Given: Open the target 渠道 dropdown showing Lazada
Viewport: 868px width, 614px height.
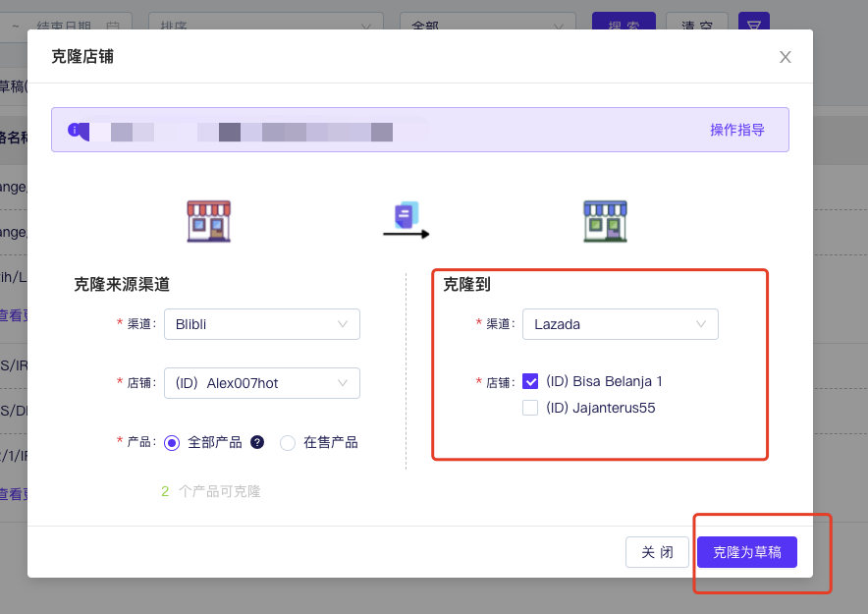Looking at the screenshot, I should (x=620, y=324).
